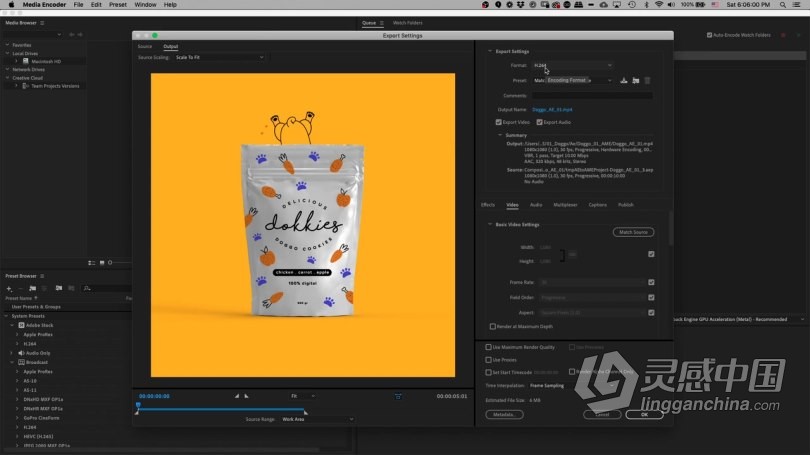Click the Set Out Point marker icon
This screenshot has height=455, width=810.
(x=246, y=396)
